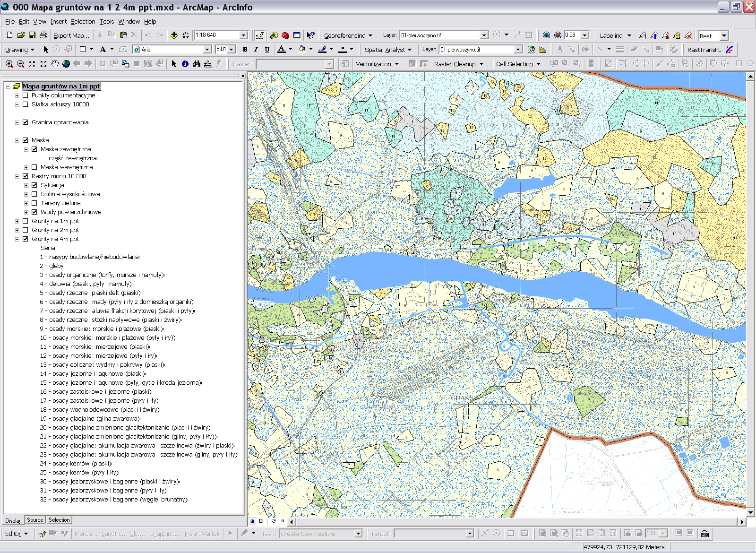
Task: Create a new map document
Action: (9, 35)
